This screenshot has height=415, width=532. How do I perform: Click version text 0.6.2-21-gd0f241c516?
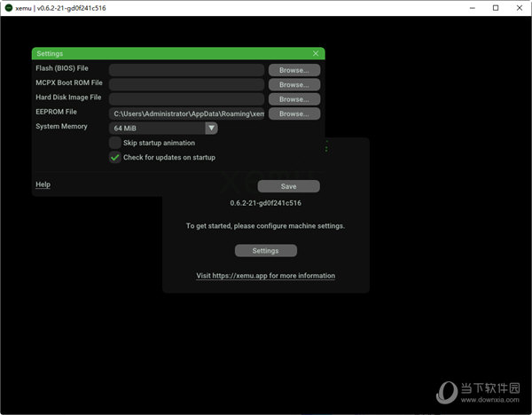click(266, 203)
